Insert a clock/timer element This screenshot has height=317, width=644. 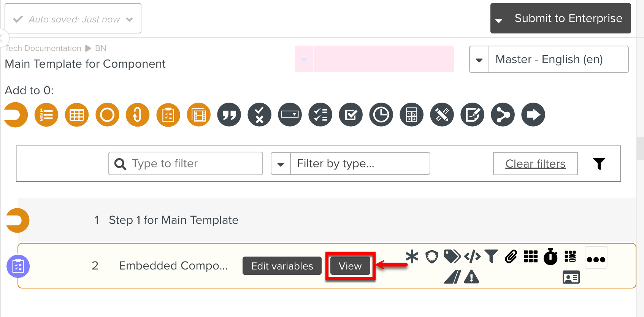[381, 114]
